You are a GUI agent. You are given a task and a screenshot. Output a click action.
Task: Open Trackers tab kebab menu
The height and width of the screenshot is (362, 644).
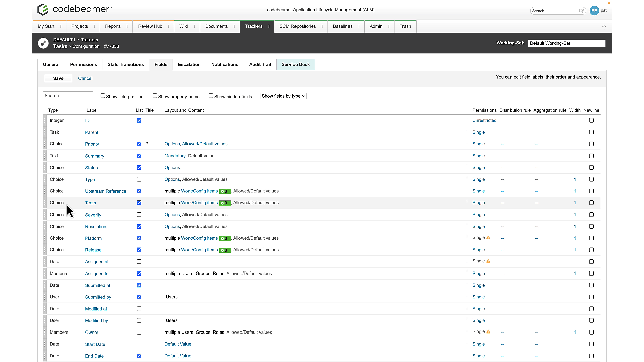[269, 26]
